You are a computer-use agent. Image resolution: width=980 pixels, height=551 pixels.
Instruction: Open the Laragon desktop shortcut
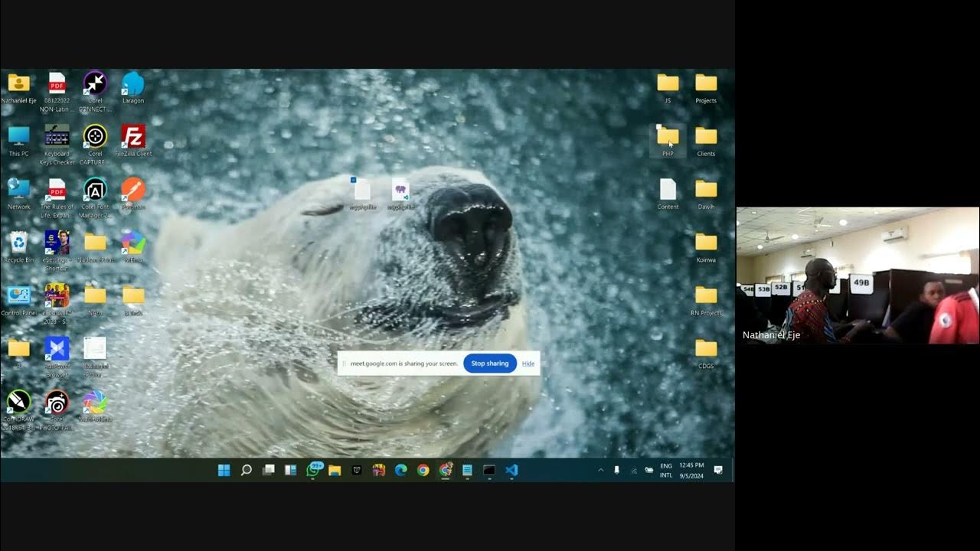133,88
